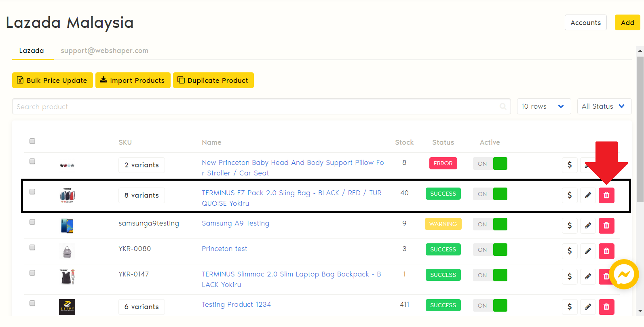Image resolution: width=644 pixels, height=327 pixels.
Task: Click search magnifier icon in product search
Action: click(x=503, y=106)
